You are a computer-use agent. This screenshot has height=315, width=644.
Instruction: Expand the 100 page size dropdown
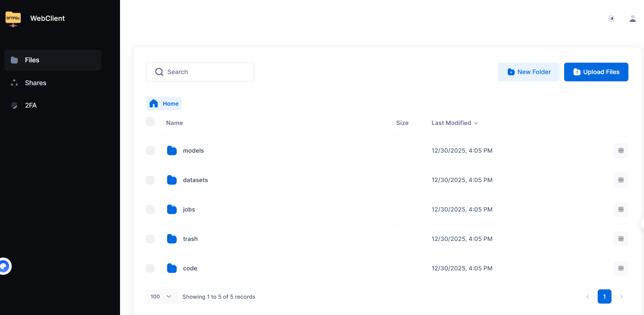[162, 297]
